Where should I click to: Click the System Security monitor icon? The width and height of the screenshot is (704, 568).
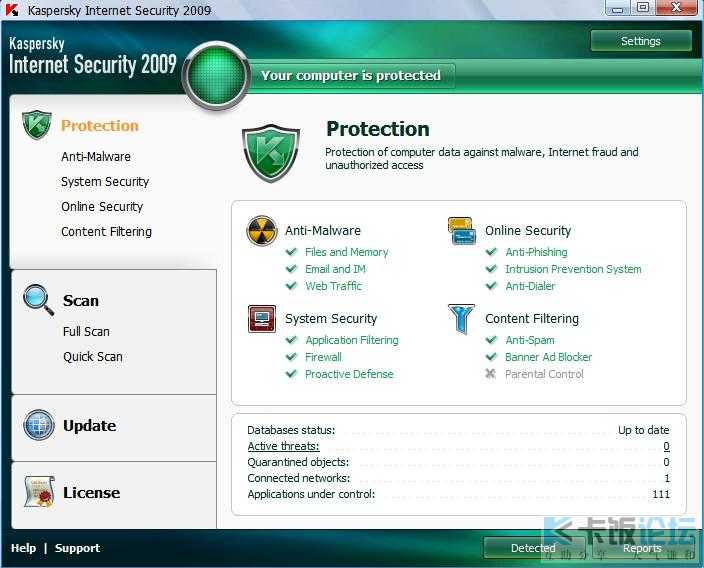[262, 318]
